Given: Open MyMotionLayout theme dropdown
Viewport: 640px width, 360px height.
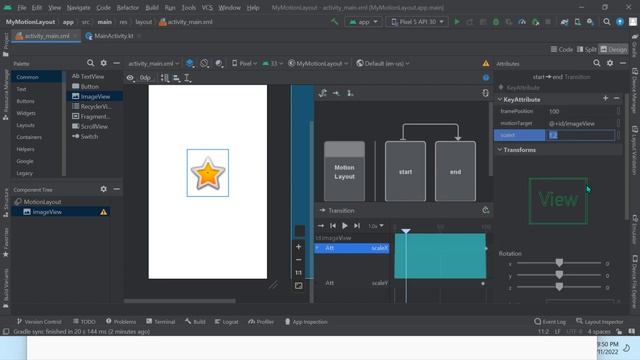Looking at the screenshot, I should click(x=318, y=63).
